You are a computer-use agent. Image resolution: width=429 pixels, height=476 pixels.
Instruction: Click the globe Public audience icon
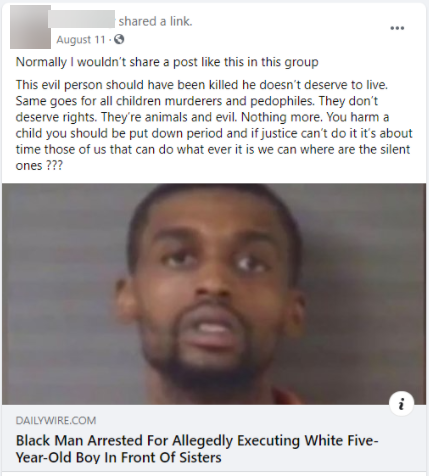click(x=119, y=40)
